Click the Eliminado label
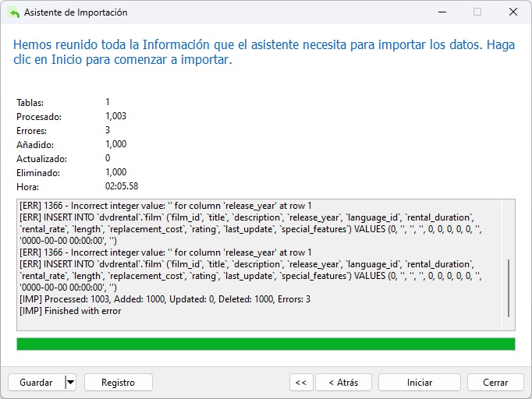Screen dimensions: 532x399 pyautogui.click(x=38, y=173)
